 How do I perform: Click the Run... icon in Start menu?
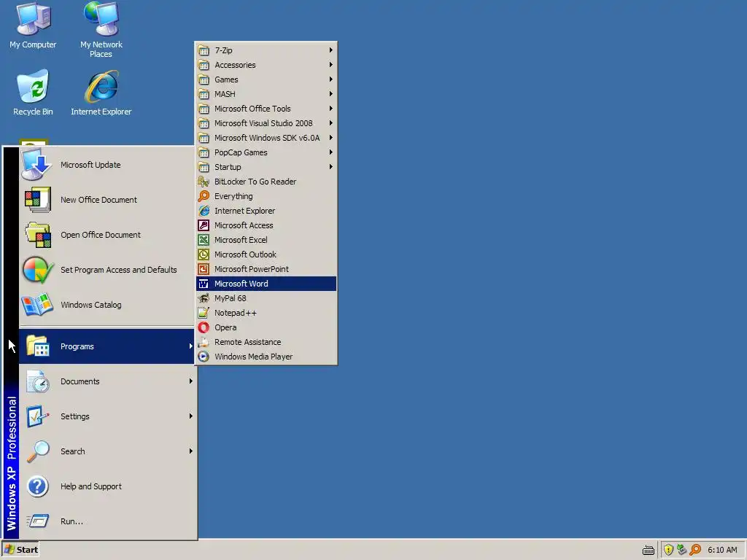(37, 521)
